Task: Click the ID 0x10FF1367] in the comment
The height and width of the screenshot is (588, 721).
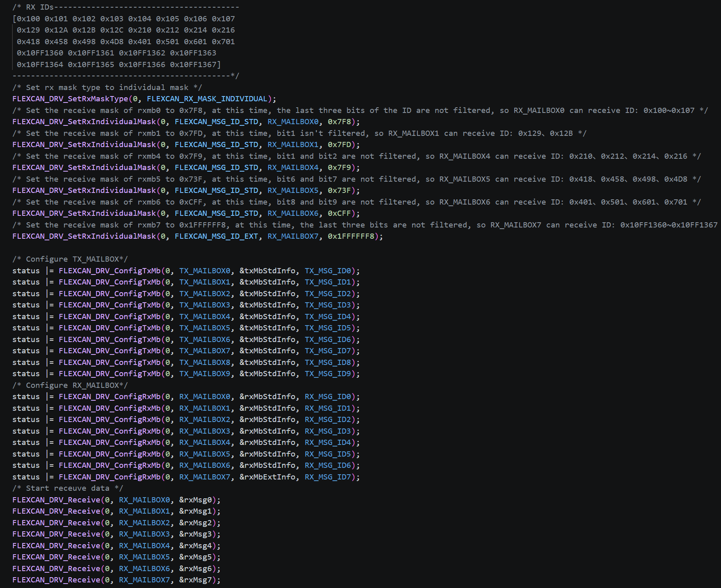Action: click(x=195, y=65)
